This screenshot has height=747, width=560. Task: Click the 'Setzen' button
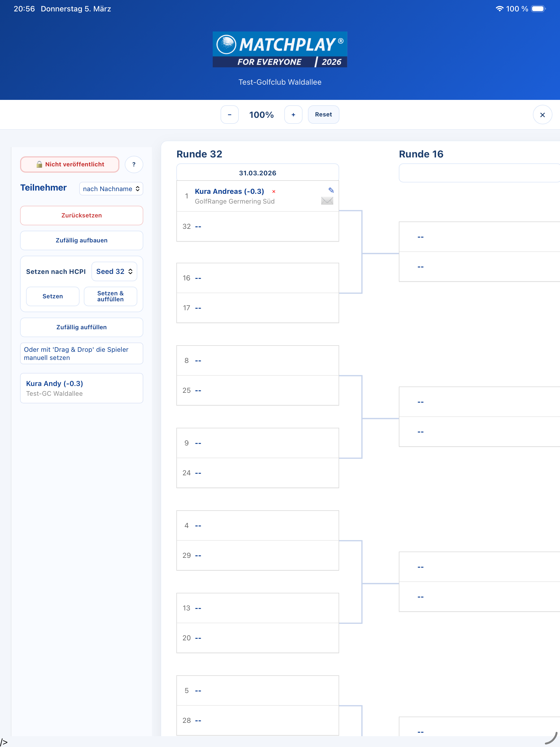[53, 296]
